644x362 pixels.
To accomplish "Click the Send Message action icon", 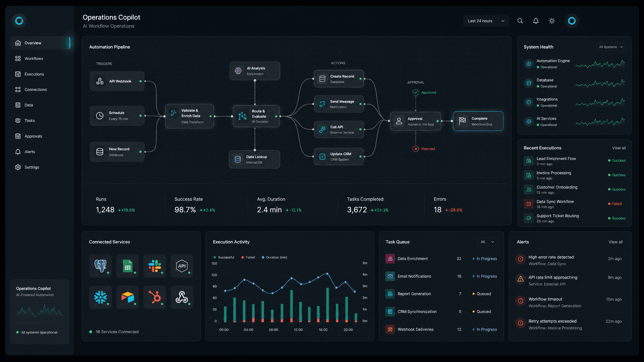I will click(322, 104).
